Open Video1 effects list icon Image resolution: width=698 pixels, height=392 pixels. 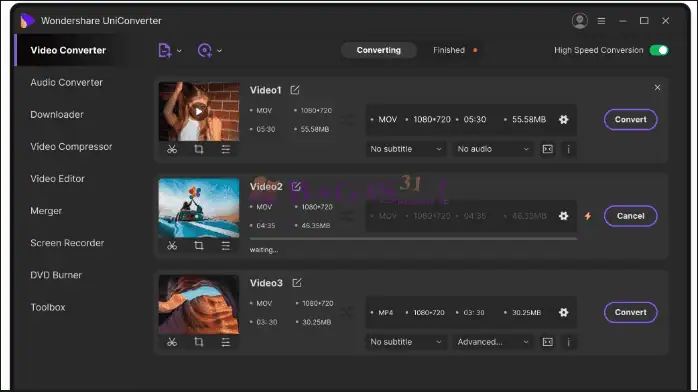pyautogui.click(x=226, y=150)
